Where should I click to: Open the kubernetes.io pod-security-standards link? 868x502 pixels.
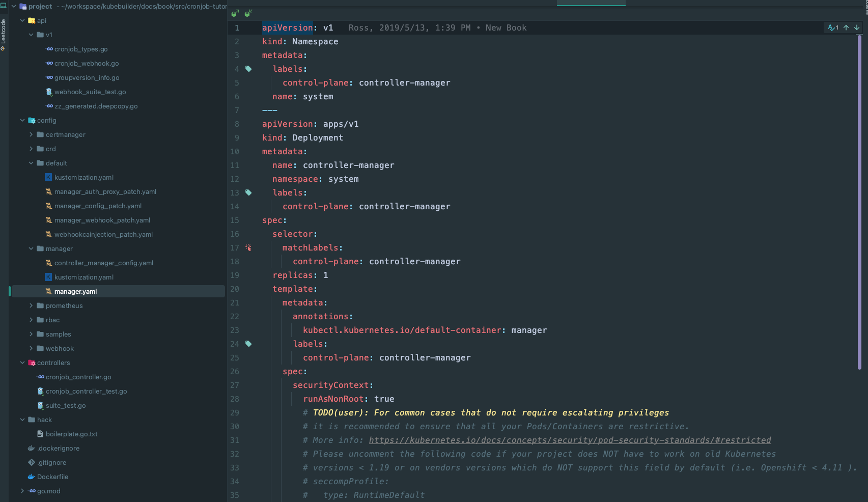pos(570,440)
